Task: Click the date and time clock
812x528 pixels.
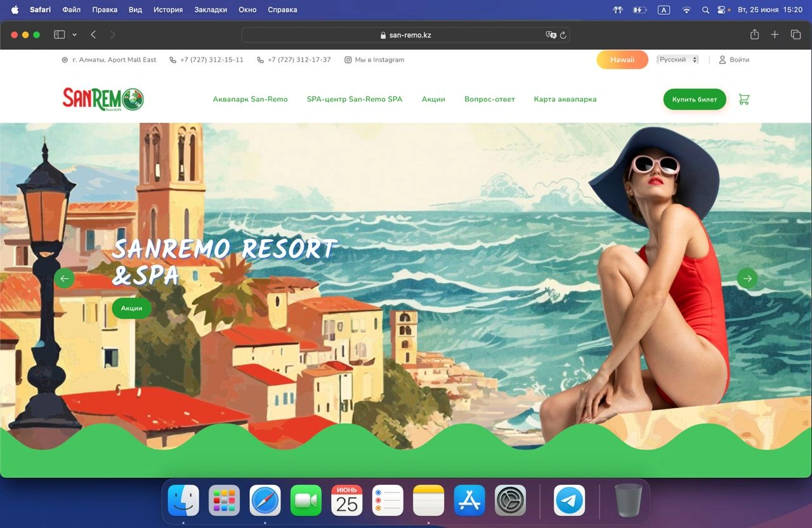Action: (770, 10)
